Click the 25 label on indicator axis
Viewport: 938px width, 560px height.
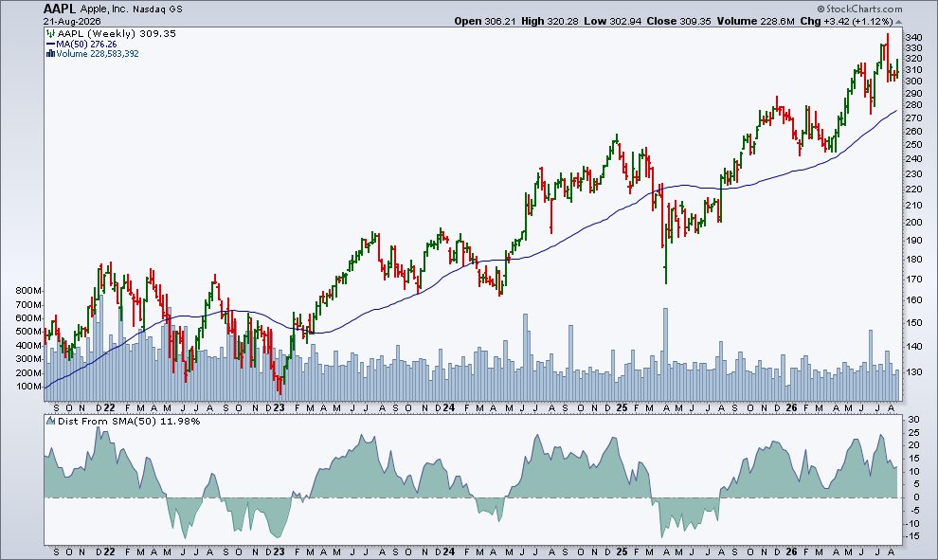coord(914,433)
